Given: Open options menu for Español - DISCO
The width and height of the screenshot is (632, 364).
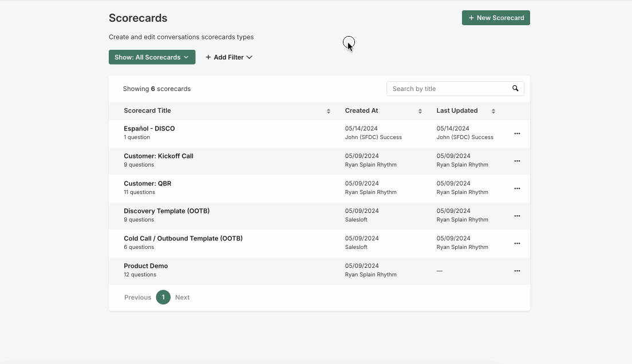Looking at the screenshot, I should (x=517, y=133).
